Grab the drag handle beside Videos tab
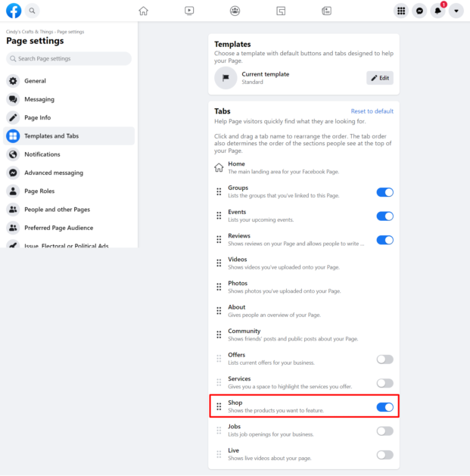The width and height of the screenshot is (470, 476). coord(219,263)
